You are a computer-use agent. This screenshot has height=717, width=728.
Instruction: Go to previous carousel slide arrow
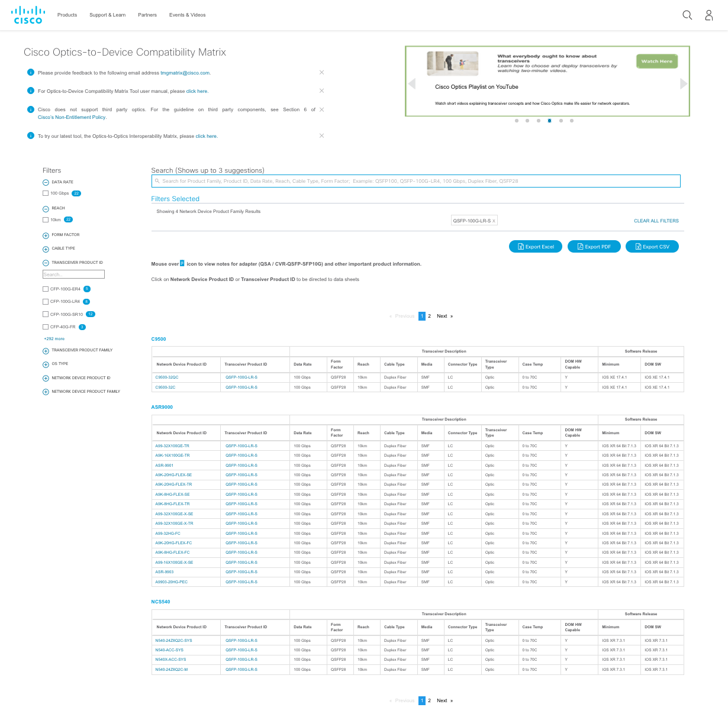click(x=412, y=83)
